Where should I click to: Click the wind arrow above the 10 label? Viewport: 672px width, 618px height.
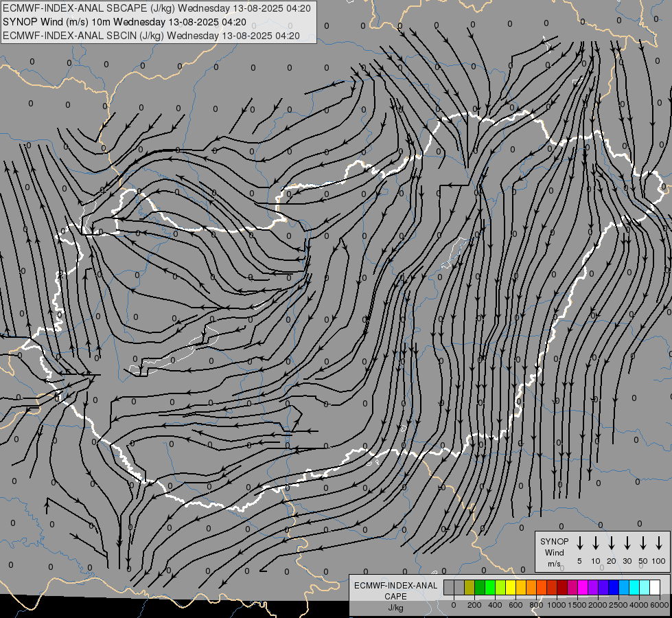pyautogui.click(x=595, y=543)
